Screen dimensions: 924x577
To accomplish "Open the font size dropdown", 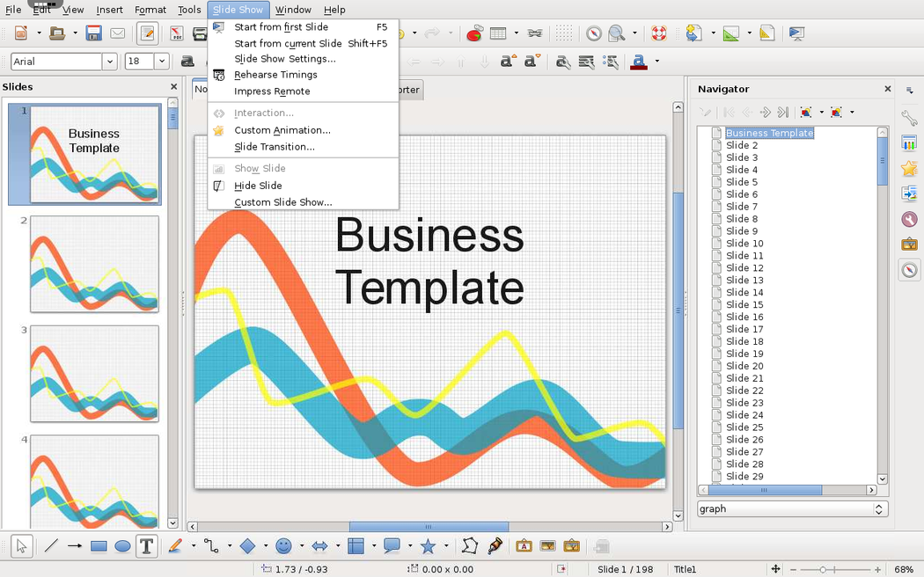I will [x=162, y=62].
